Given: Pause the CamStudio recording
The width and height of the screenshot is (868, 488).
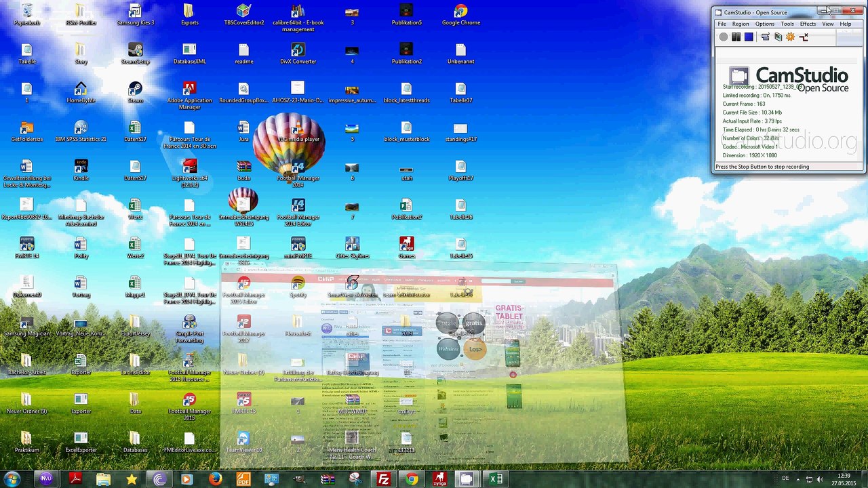Looking at the screenshot, I should tap(736, 37).
